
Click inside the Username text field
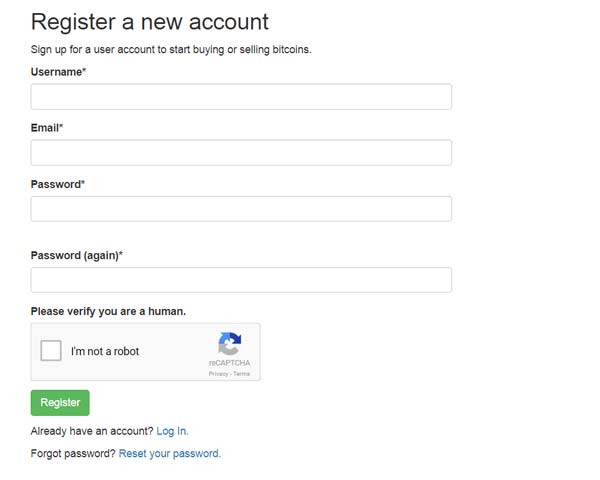click(x=241, y=97)
